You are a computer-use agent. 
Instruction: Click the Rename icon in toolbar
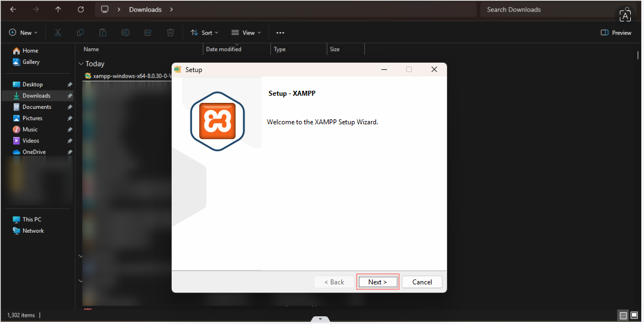125,32
